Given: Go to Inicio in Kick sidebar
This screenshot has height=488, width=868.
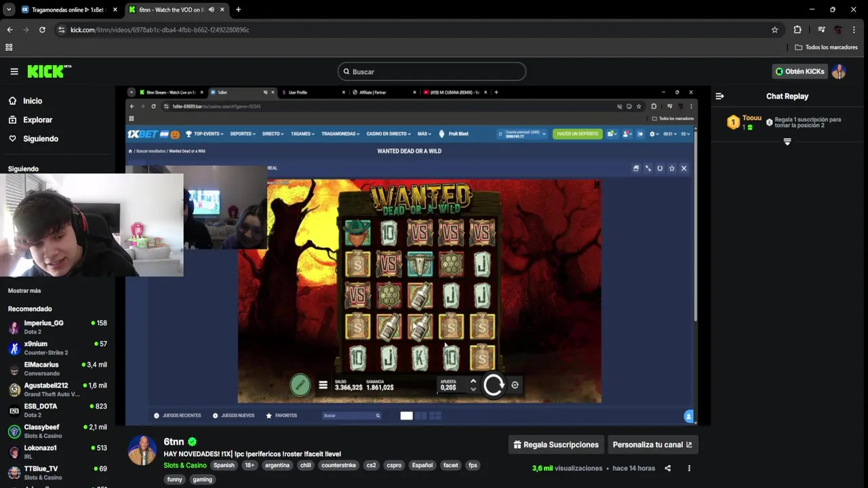Looking at the screenshot, I should click(x=33, y=101).
